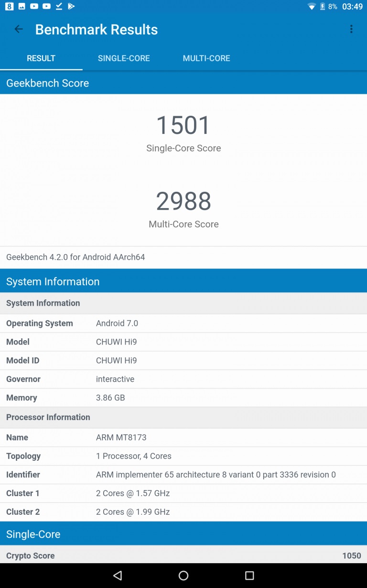367x588 pixels.
Task: Tap the gray System Information subheader
Action: coord(183,303)
